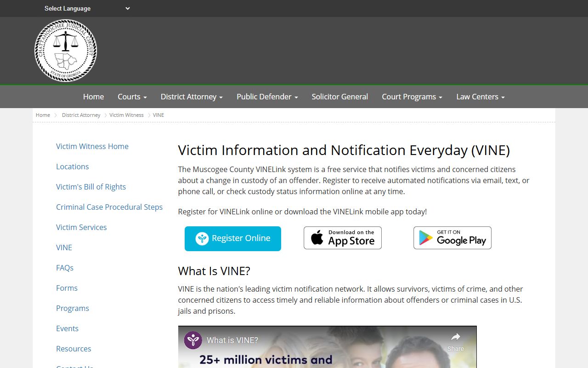
Task: Click the Register Online button
Action: point(233,238)
